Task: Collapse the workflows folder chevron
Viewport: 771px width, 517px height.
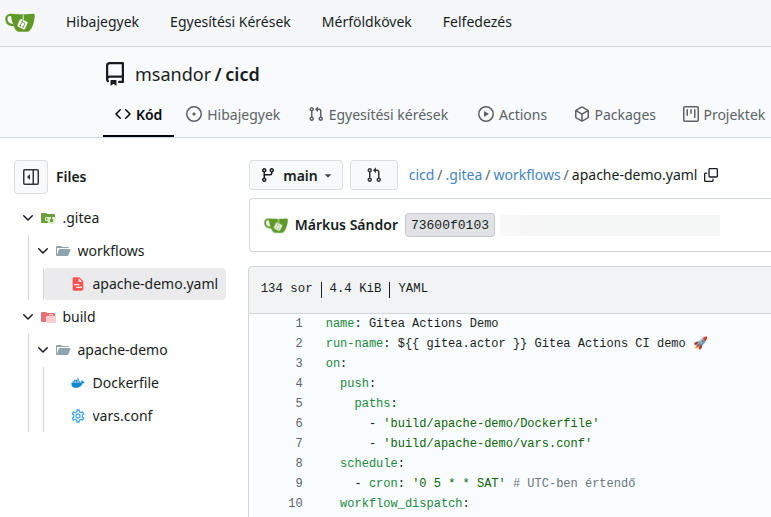Action: coord(43,251)
